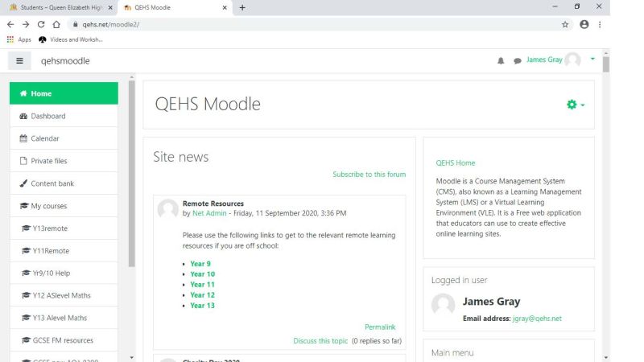This screenshot has width=644, height=362.
Task: Click the sidebar scrollbar thumb
Action: coord(131,174)
